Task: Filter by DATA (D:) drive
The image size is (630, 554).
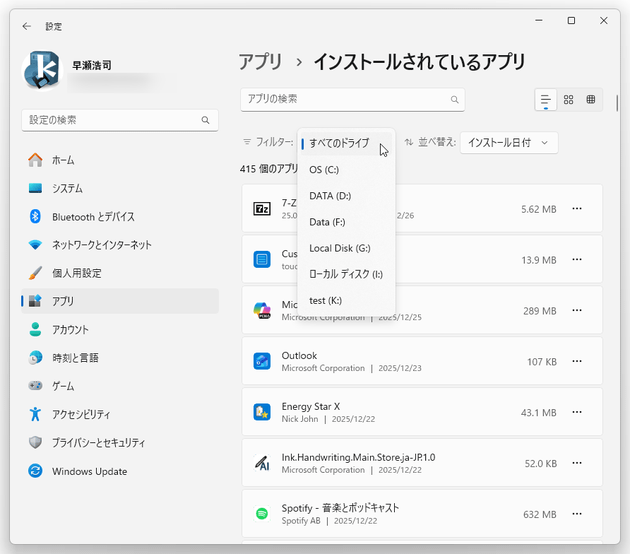Action: click(346, 196)
